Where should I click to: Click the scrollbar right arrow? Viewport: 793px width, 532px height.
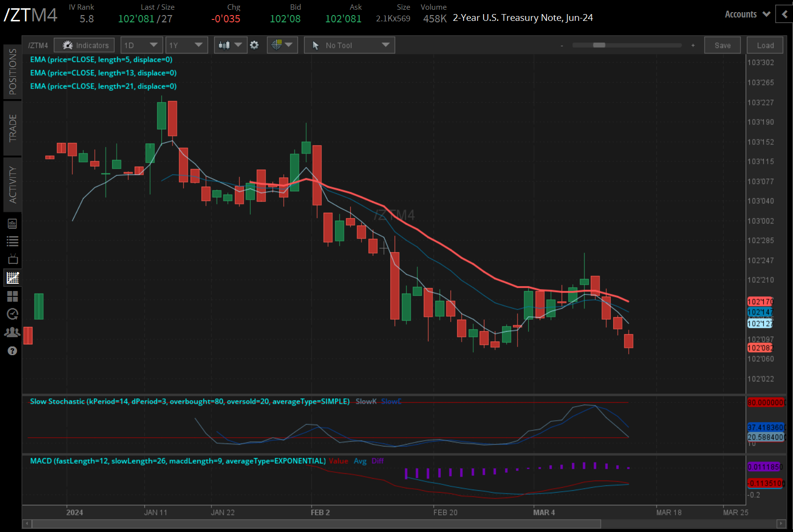pyautogui.click(x=781, y=524)
